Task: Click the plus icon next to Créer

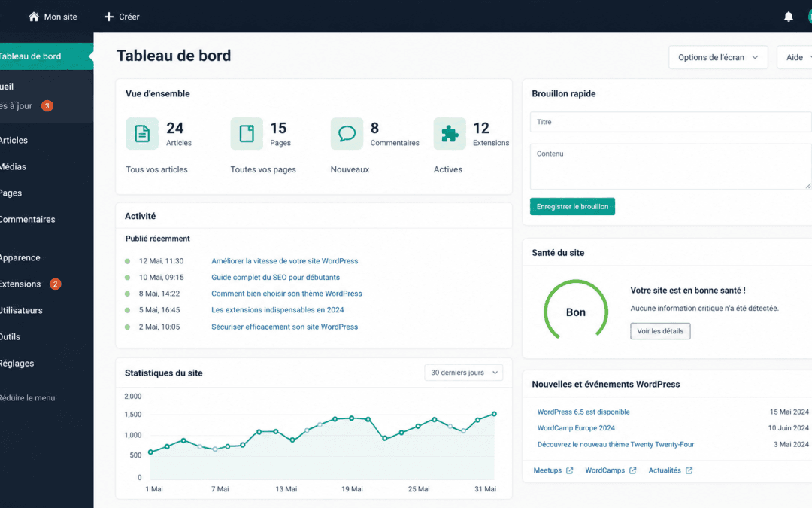Action: pyautogui.click(x=109, y=17)
